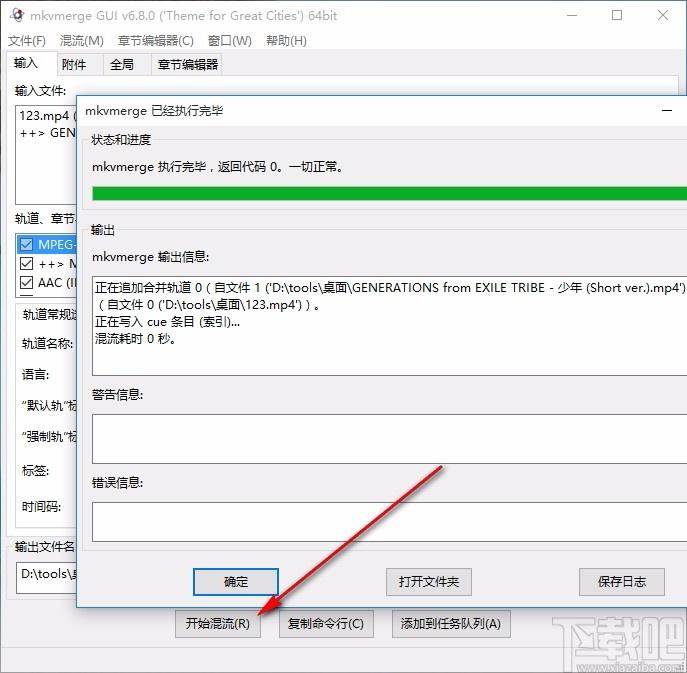Minimize the main mkvmerge GUI window
Image resolution: width=687 pixels, height=673 pixels.
[x=572, y=15]
